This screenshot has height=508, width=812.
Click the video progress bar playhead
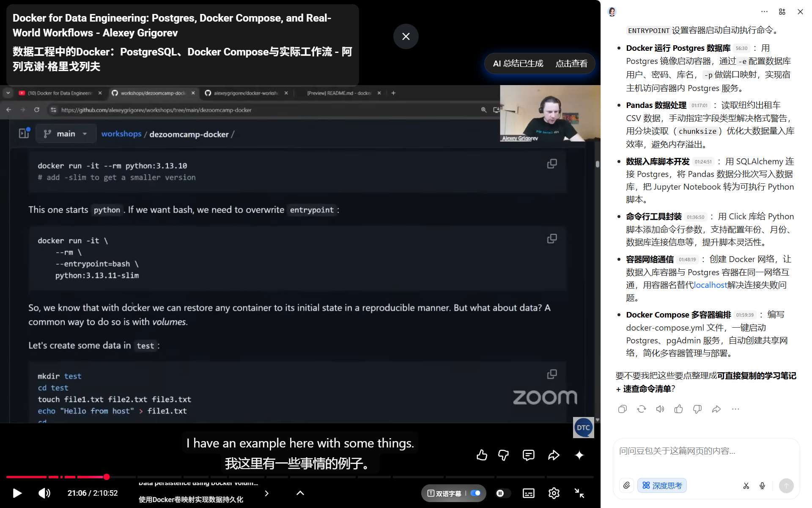pyautogui.click(x=107, y=477)
